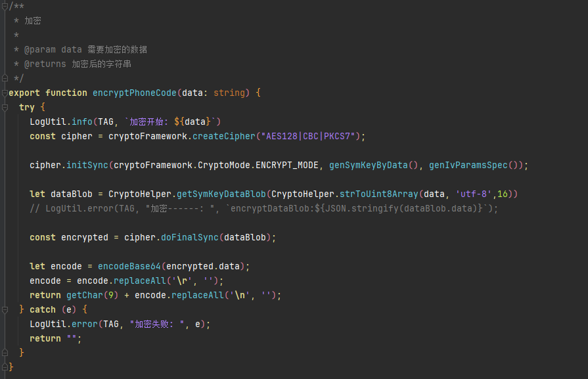
Task: Click the catch block closing fold marker
Action: [5, 353]
